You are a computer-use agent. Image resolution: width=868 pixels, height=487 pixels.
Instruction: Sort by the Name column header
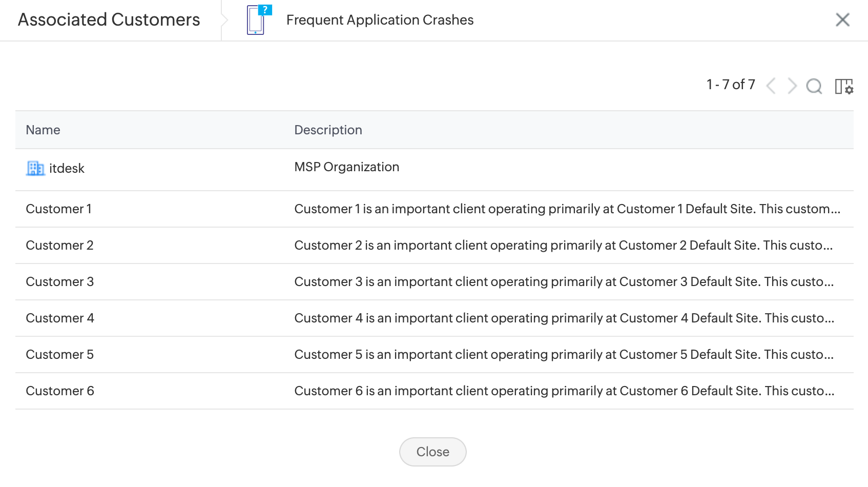(43, 130)
